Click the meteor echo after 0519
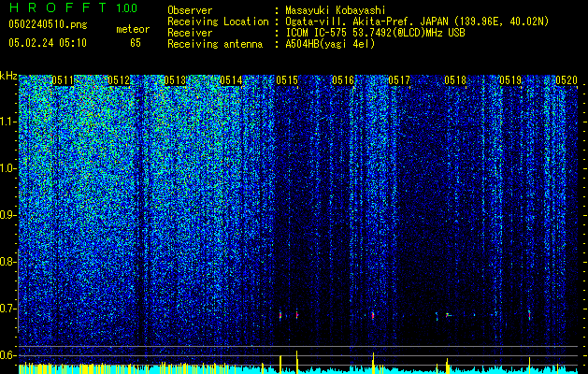Viewport: 588px width, 374px height. coord(529,315)
